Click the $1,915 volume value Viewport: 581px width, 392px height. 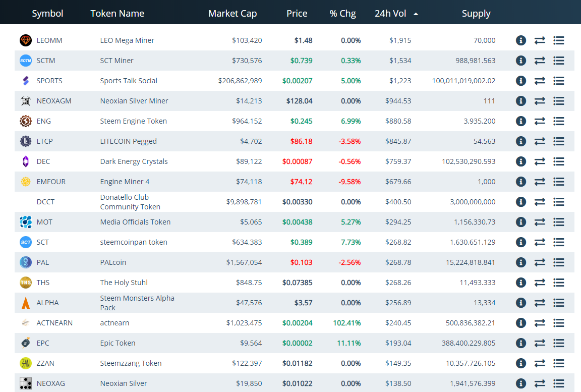tap(400, 40)
